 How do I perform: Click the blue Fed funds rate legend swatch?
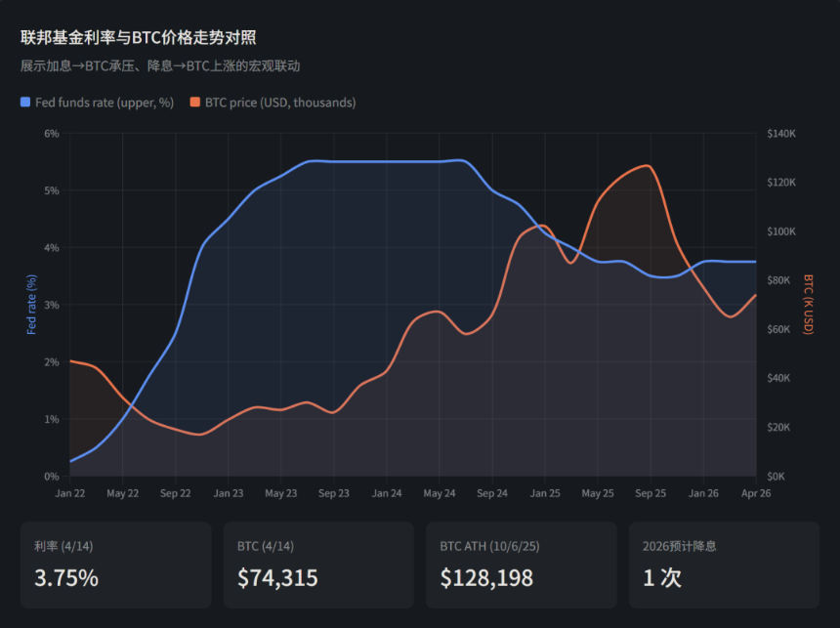coord(26,103)
